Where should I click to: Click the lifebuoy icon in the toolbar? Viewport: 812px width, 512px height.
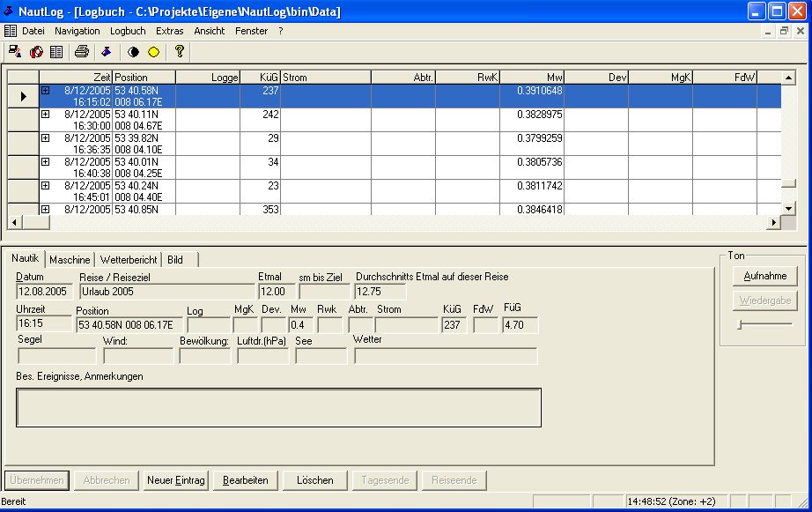(36, 52)
